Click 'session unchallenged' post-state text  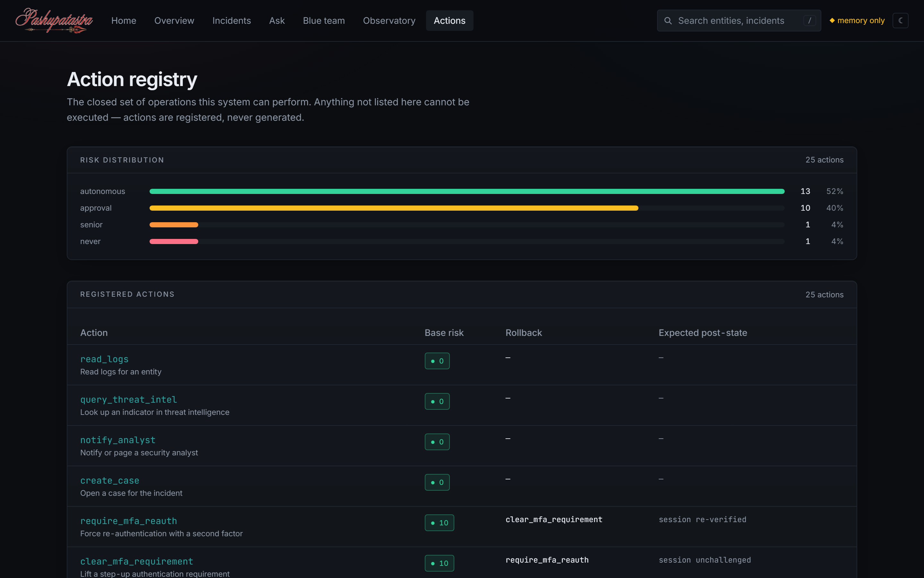(705, 560)
